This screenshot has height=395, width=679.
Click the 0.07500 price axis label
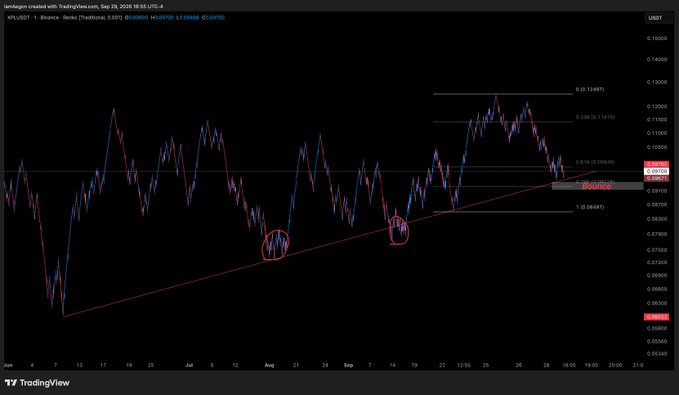pos(657,250)
